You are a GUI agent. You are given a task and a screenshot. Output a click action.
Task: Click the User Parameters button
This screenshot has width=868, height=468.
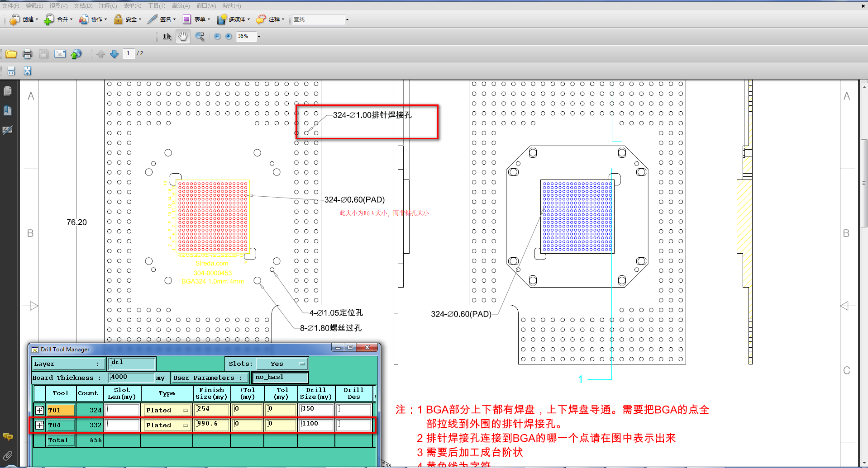pos(210,378)
